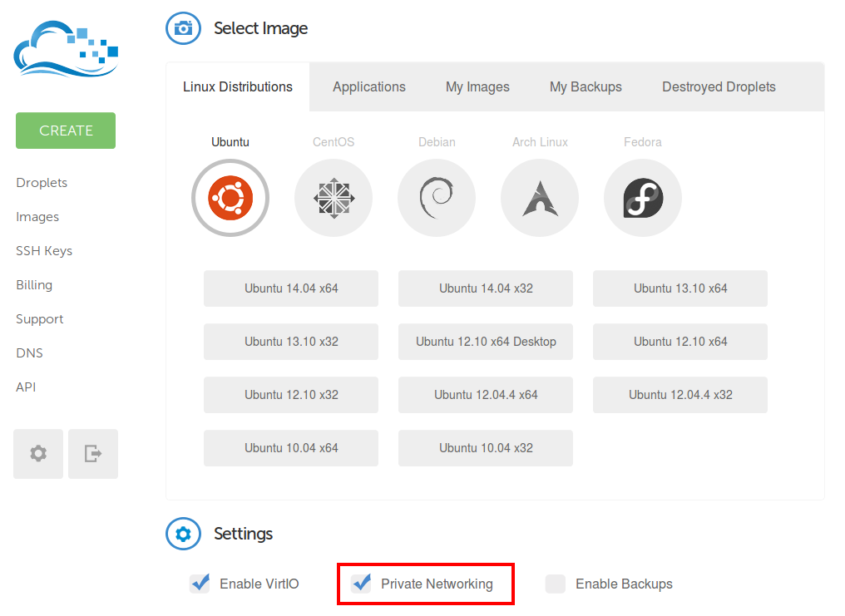
Task: Click the Arch Linux label text
Action: (540, 142)
